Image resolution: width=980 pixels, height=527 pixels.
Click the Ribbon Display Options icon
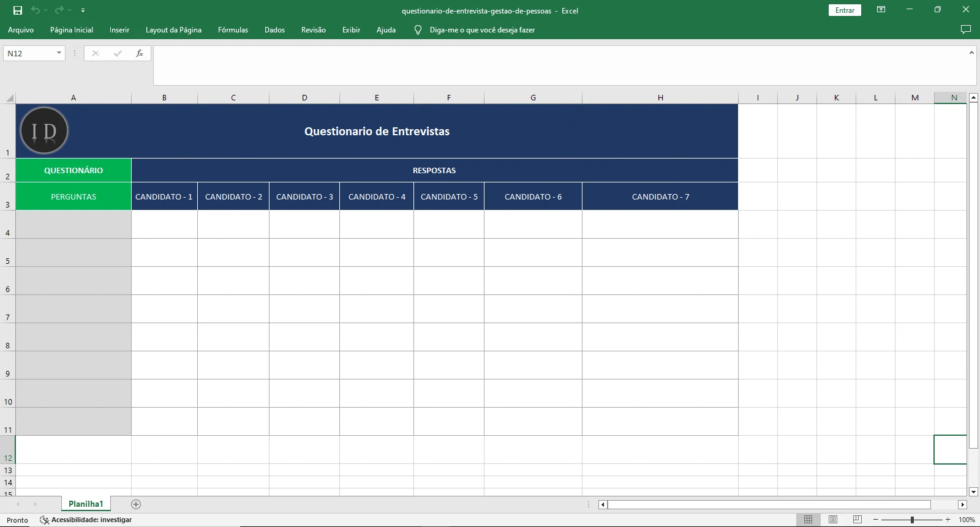coord(881,10)
